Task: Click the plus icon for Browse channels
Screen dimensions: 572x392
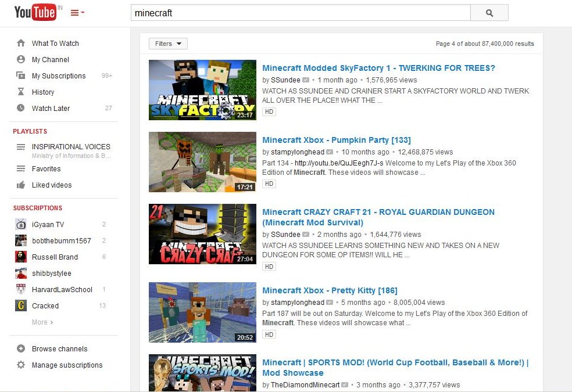Action: (x=21, y=348)
